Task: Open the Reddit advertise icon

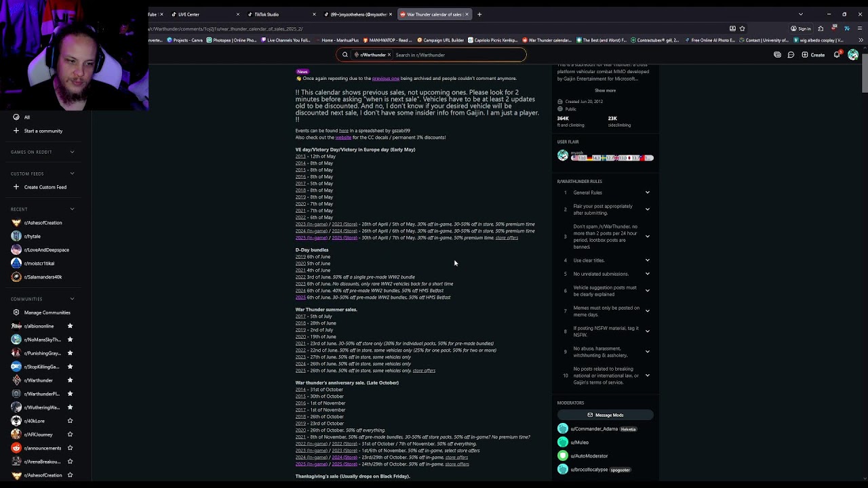Action: pyautogui.click(x=777, y=55)
